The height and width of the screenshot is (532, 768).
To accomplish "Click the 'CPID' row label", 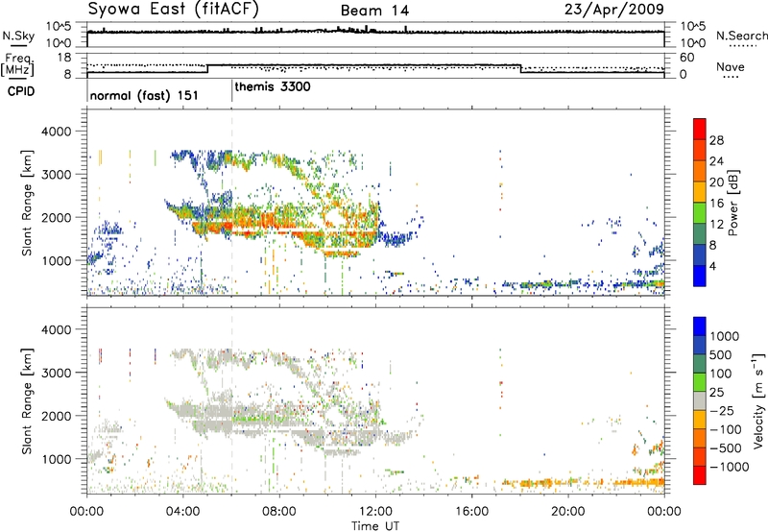I will [x=21, y=91].
